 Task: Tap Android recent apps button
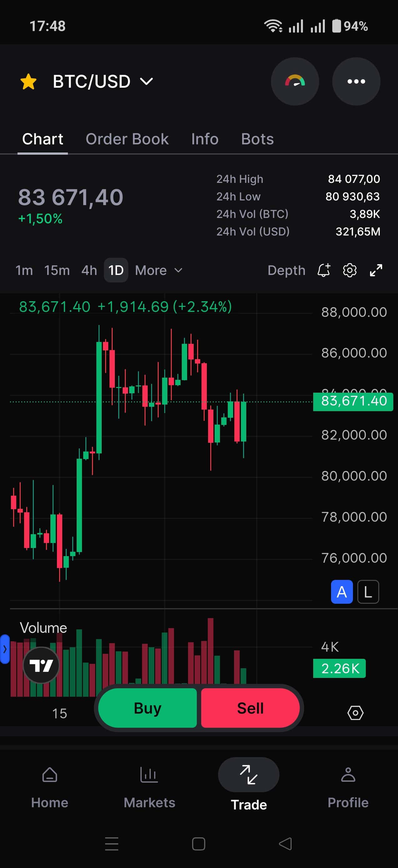click(111, 844)
